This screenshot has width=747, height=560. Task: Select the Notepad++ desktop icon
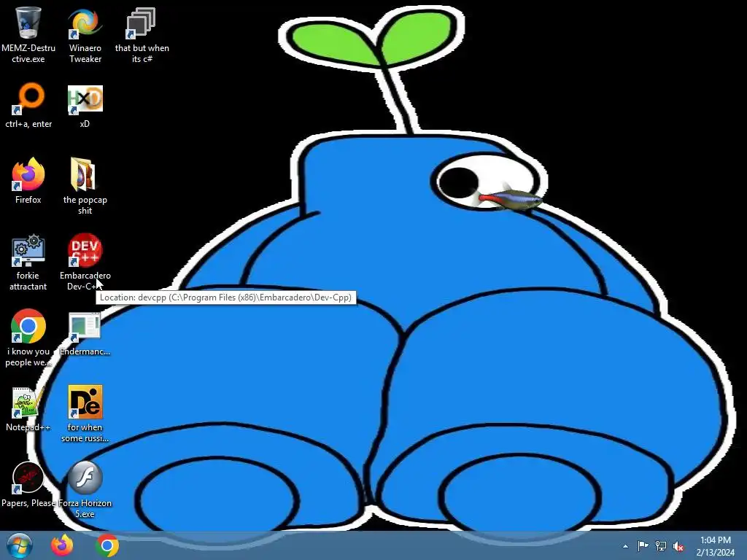28,402
